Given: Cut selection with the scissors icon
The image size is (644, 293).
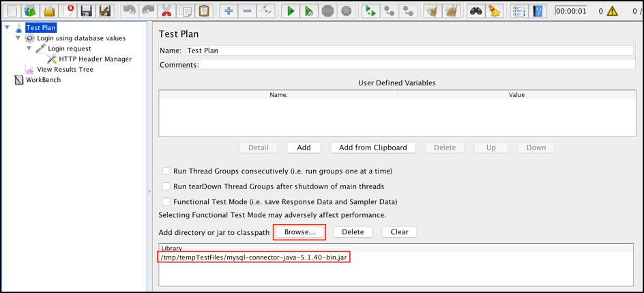Looking at the screenshot, I should coord(166,11).
